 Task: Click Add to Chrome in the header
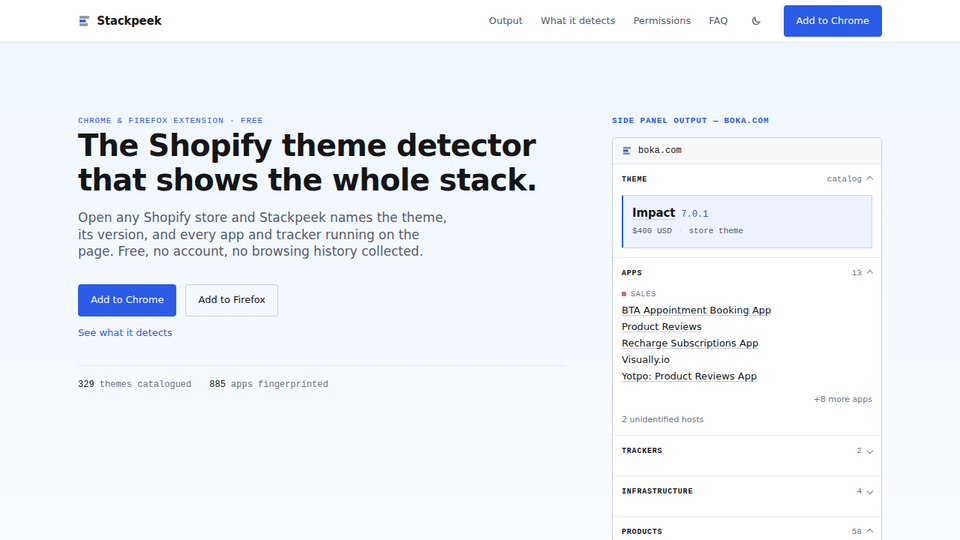pos(832,21)
